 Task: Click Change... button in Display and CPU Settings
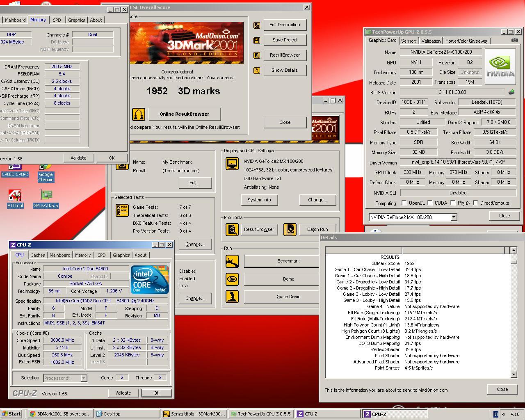pyautogui.click(x=318, y=200)
